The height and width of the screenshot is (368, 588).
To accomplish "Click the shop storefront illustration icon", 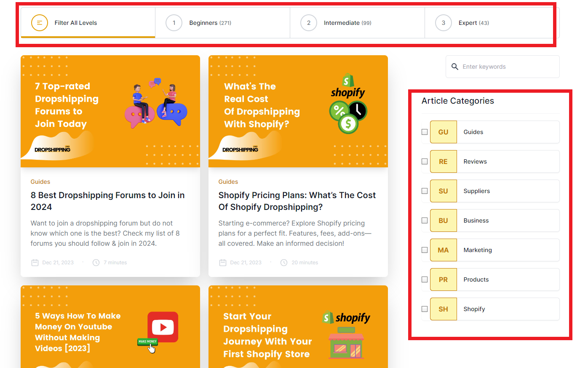I will (x=346, y=343).
